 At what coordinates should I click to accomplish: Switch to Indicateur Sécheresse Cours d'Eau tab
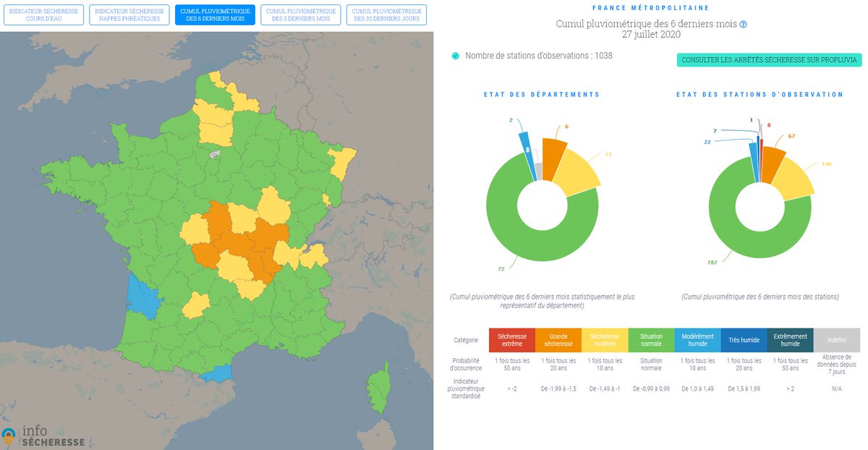point(43,15)
